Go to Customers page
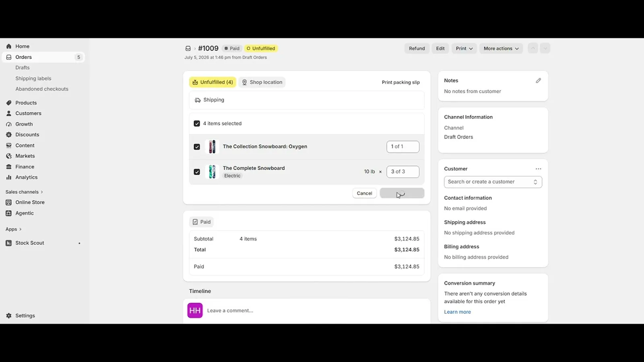 coord(28,113)
